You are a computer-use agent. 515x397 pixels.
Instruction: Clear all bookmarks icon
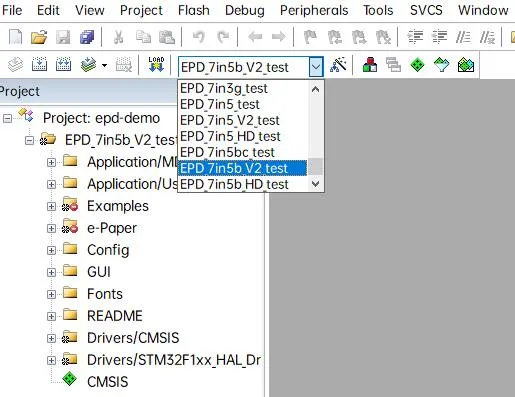383,37
